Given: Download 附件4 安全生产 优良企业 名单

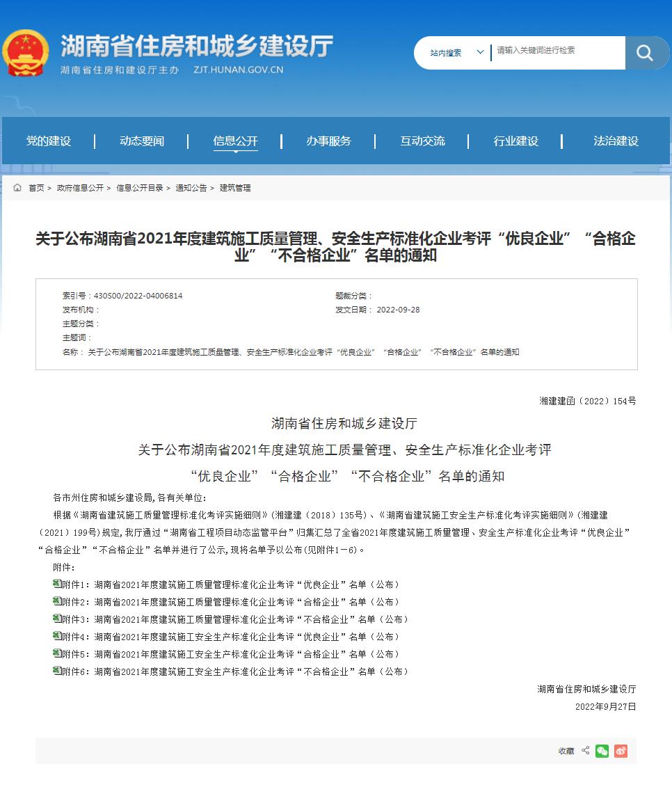Looking at the screenshot, I should pos(230,637).
